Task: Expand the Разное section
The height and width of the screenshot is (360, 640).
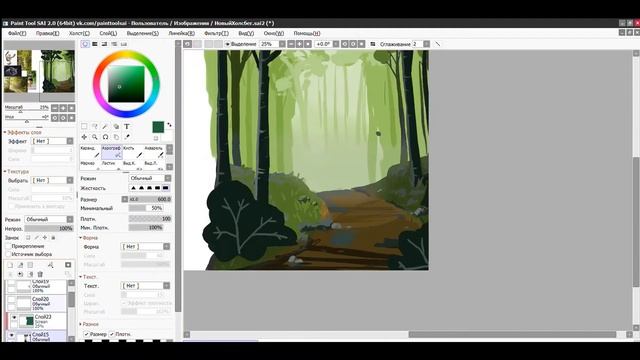Action: (90, 324)
